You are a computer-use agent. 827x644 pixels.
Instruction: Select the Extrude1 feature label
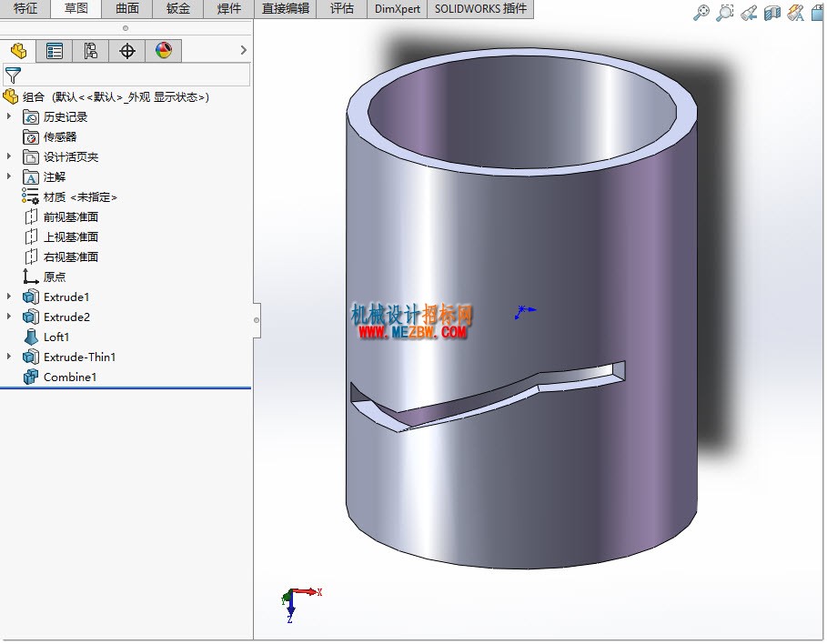pyautogui.click(x=66, y=297)
